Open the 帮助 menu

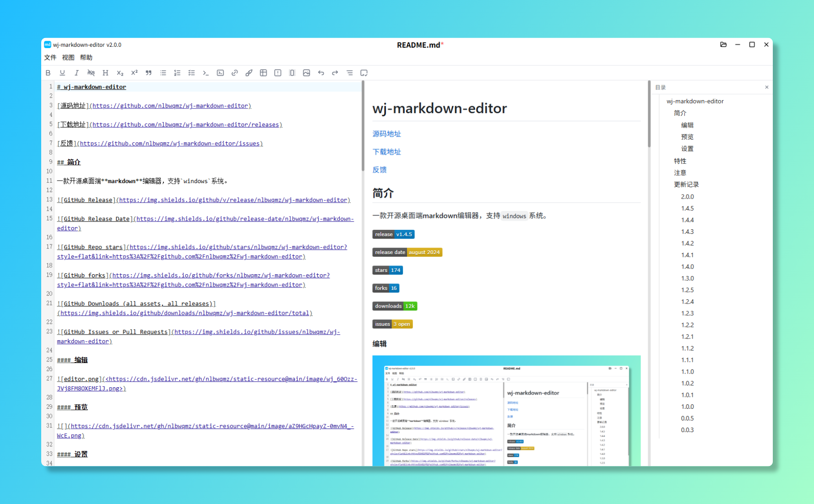(x=87, y=57)
